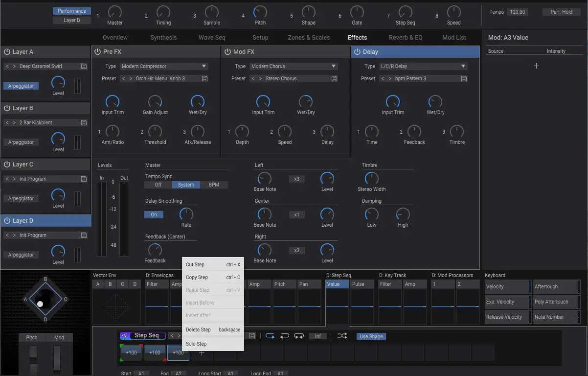
Task: Click the random step order shuffle icon
Action: [342, 336]
